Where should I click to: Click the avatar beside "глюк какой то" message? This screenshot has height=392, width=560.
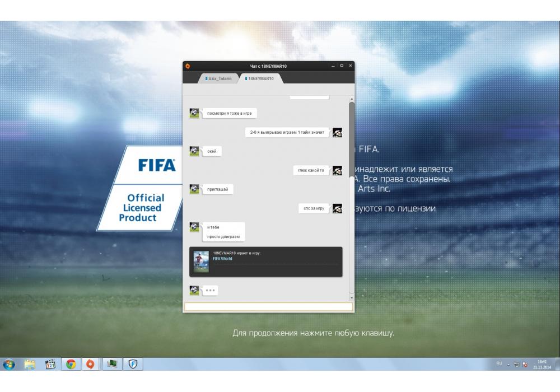tap(337, 170)
